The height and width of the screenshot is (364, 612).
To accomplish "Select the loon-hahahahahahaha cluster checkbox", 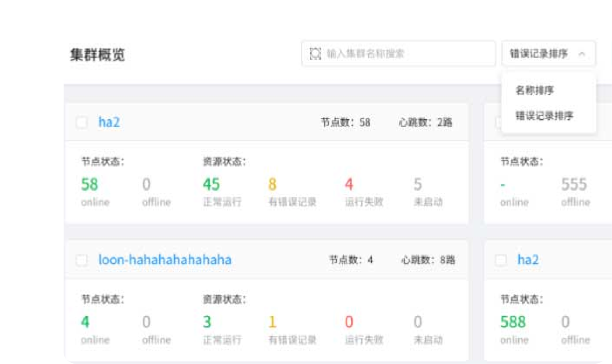I will [x=82, y=260].
